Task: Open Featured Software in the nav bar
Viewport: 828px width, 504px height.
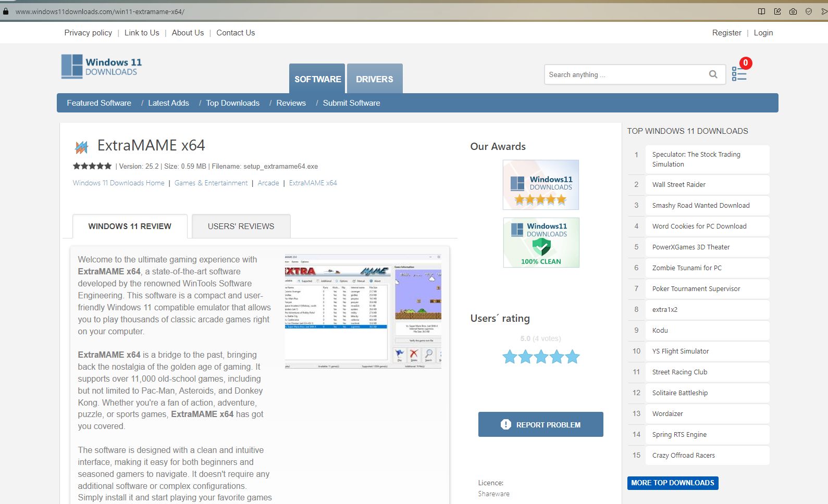Action: pyautogui.click(x=99, y=103)
